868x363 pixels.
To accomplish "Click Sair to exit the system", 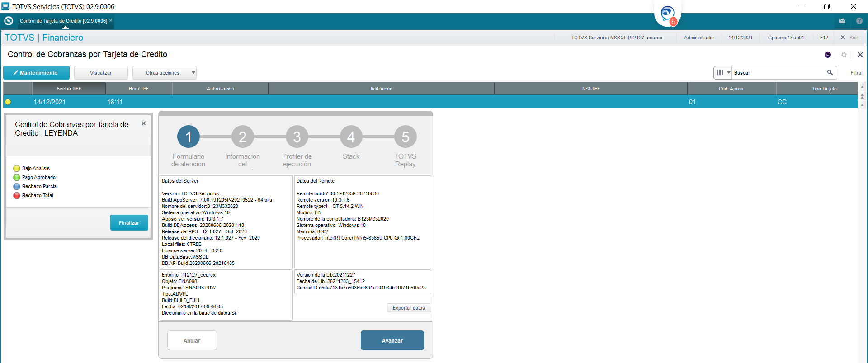I will coord(849,38).
